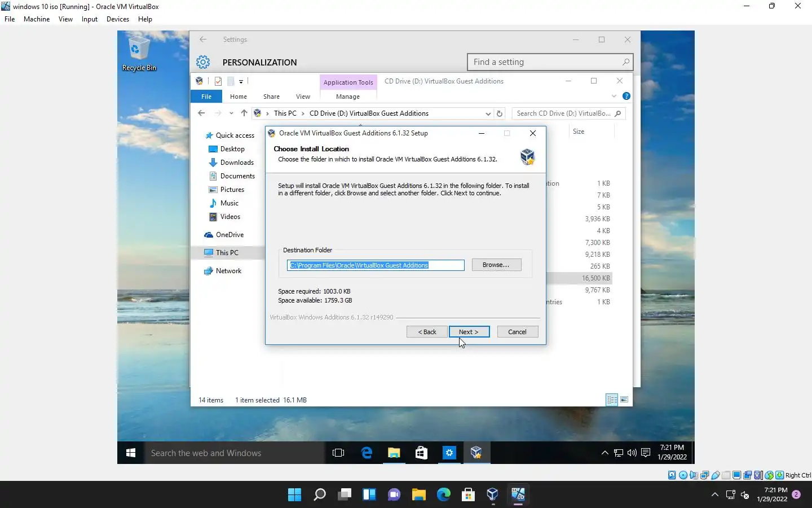This screenshot has width=812, height=508.
Task: Click Find a setting search box
Action: [550, 62]
